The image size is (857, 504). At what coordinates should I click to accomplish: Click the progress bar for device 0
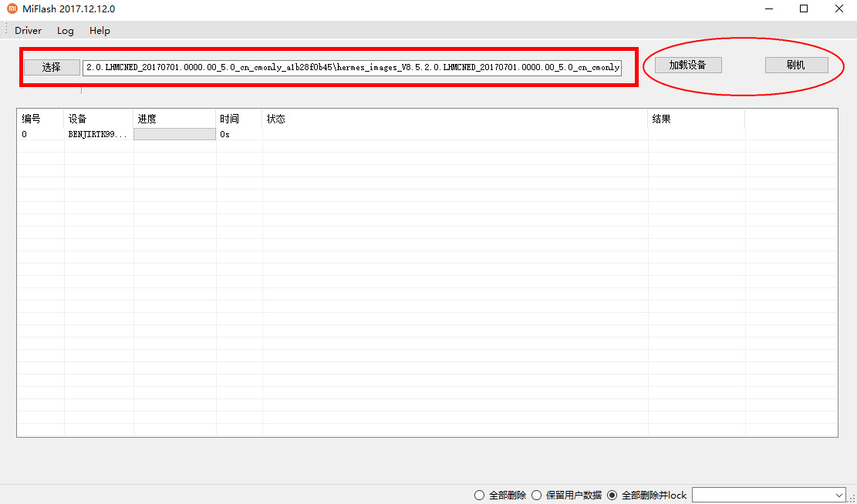tap(175, 134)
